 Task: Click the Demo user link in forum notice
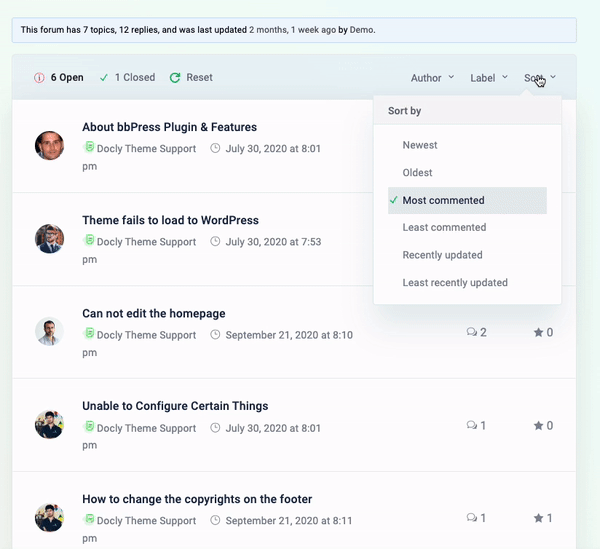[362, 30]
